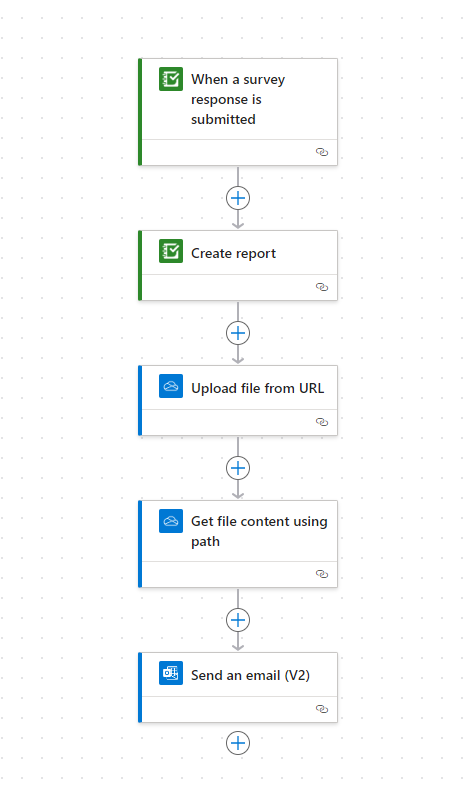Open the Create report action card
This screenshot has width=470, height=796.
pyautogui.click(x=238, y=266)
